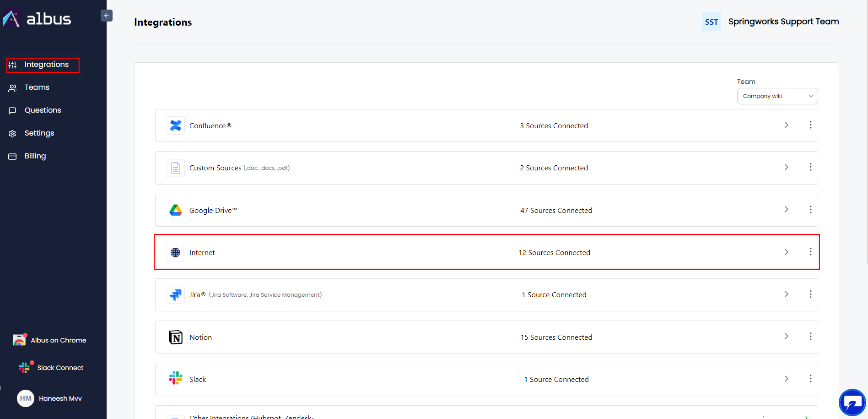Viewport: 868px width, 419px height.
Task: Open Settings from the sidebar
Action: tap(39, 133)
